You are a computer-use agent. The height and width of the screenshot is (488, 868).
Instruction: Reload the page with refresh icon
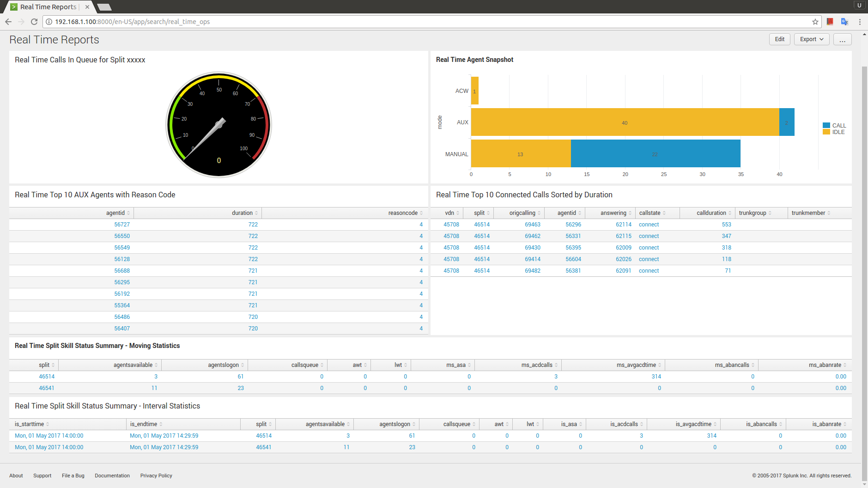34,22
